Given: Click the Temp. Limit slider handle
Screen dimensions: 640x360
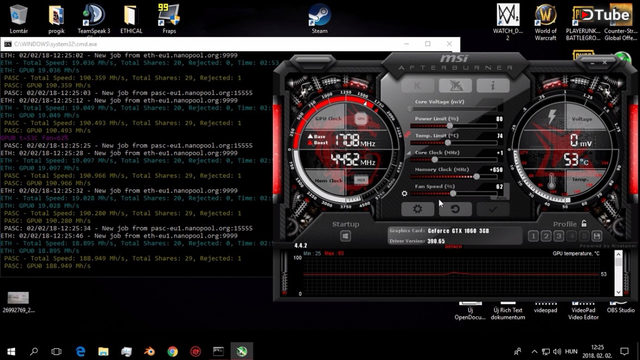Looking at the screenshot, I should click(448, 143).
